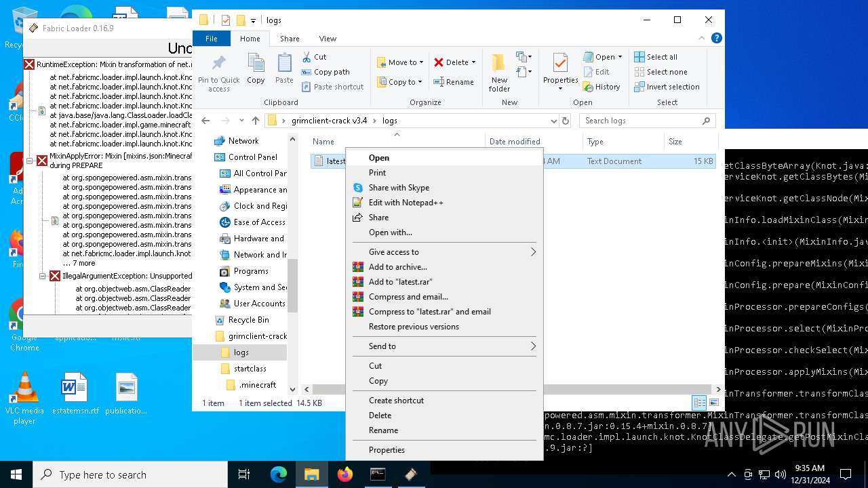Select Properties in context menu
The height and width of the screenshot is (488, 868).
[444, 450]
